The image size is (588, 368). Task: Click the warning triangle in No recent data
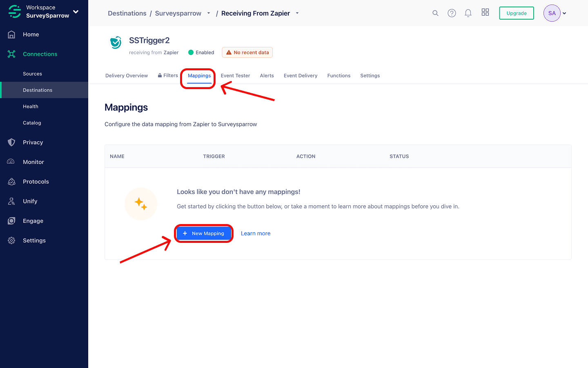click(x=229, y=52)
